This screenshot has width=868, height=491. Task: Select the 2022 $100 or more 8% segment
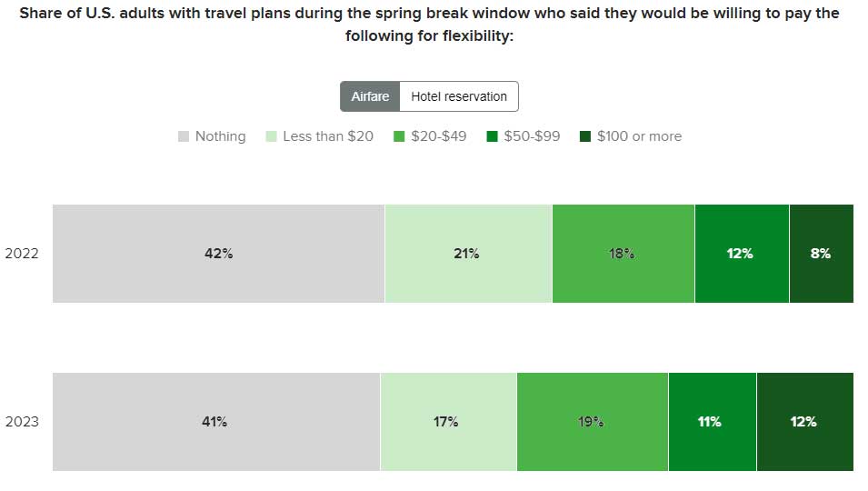coord(821,254)
